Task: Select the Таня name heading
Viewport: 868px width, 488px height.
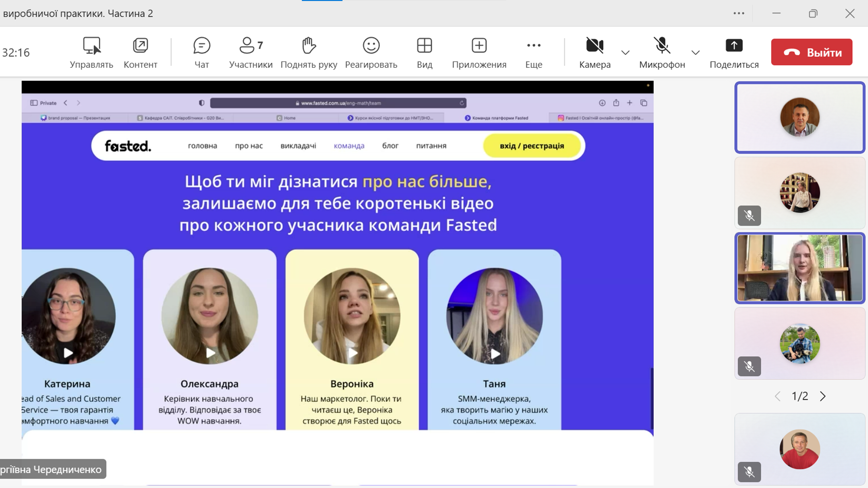Action: click(494, 384)
